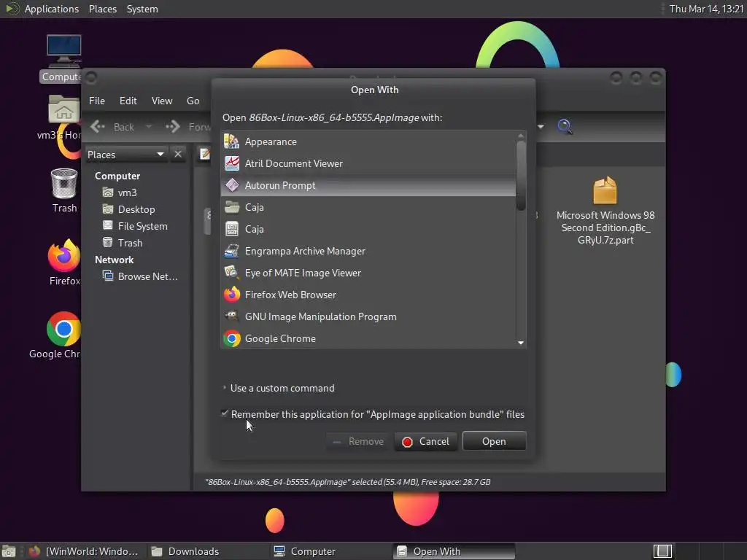Pick the Caja folder icon entry
Image resolution: width=747 pixels, height=560 pixels.
(368, 207)
